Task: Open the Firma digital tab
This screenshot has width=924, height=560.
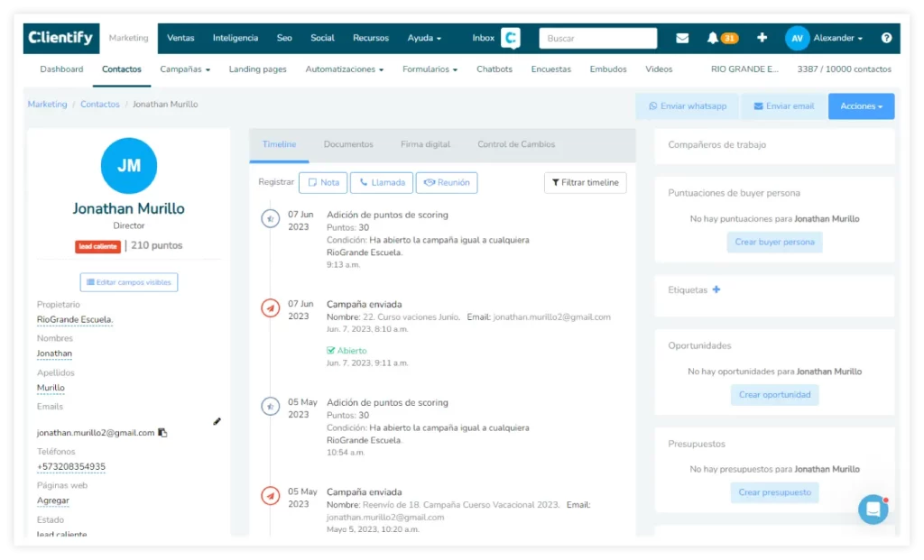Action: coord(425,144)
